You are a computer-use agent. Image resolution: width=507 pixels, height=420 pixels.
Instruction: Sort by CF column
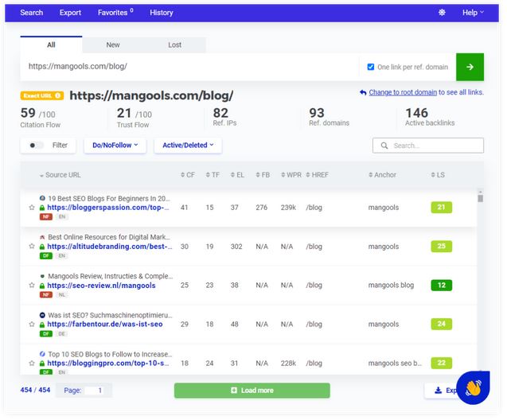coord(188,175)
